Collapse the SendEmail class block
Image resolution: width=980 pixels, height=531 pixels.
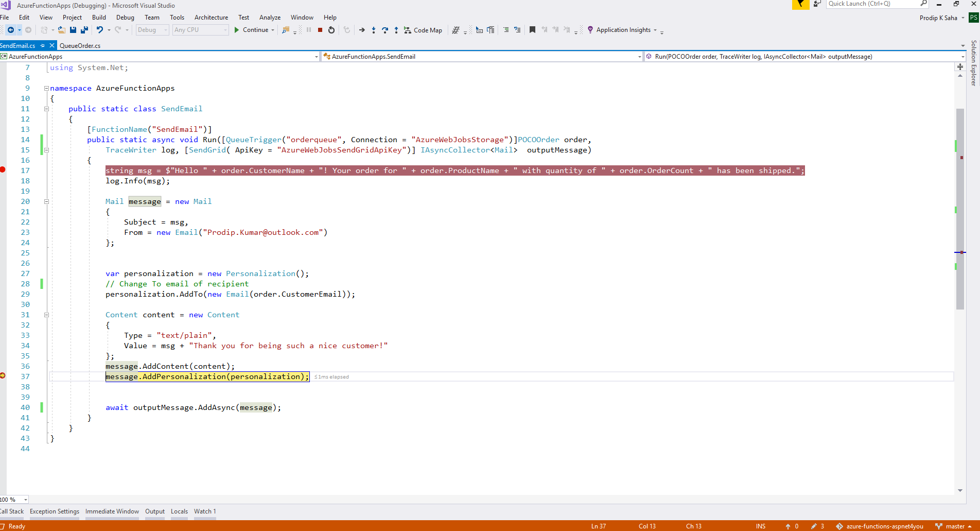click(x=46, y=109)
